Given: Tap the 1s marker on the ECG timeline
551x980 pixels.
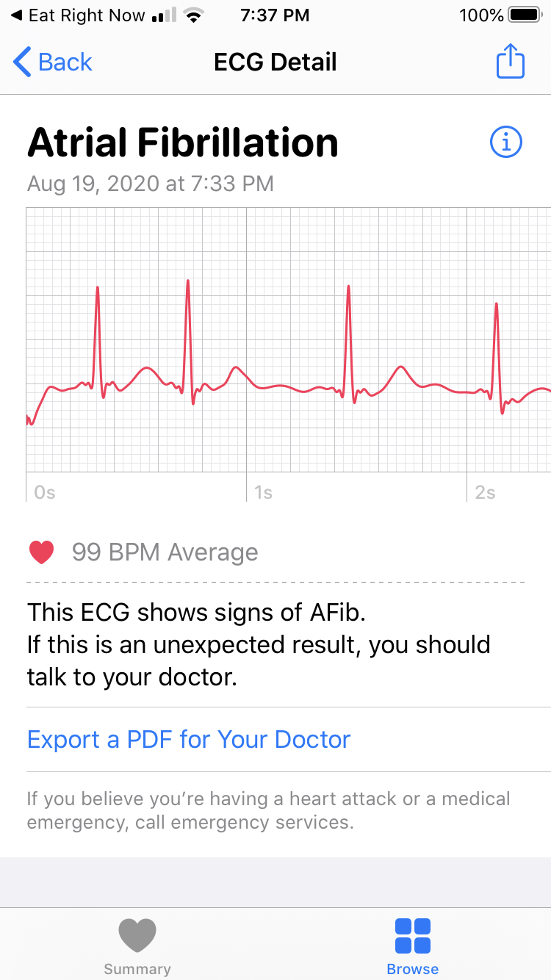Looking at the screenshot, I should click(x=263, y=492).
